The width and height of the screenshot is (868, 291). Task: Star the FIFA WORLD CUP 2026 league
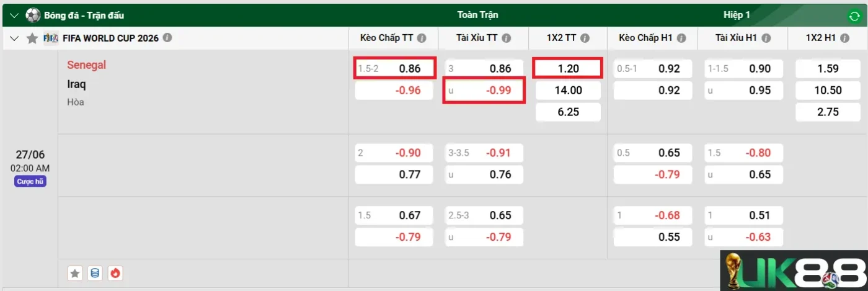(x=33, y=38)
